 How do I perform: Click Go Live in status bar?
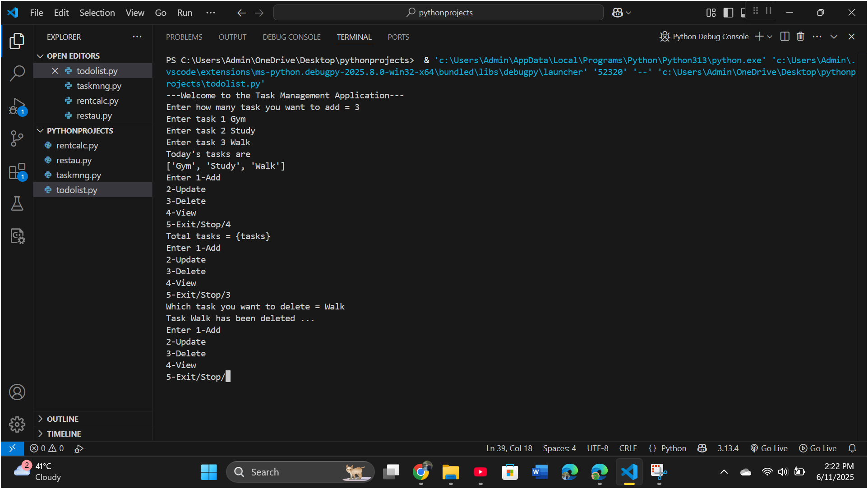pyautogui.click(x=769, y=448)
